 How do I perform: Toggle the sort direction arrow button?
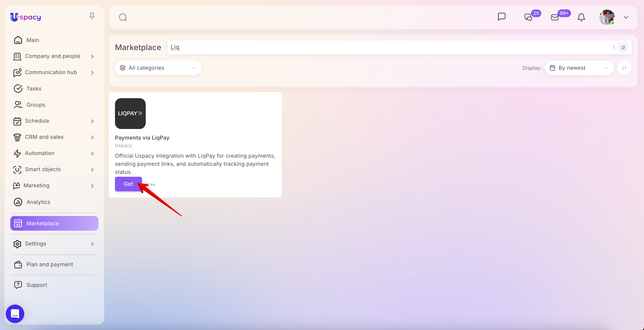(x=624, y=68)
